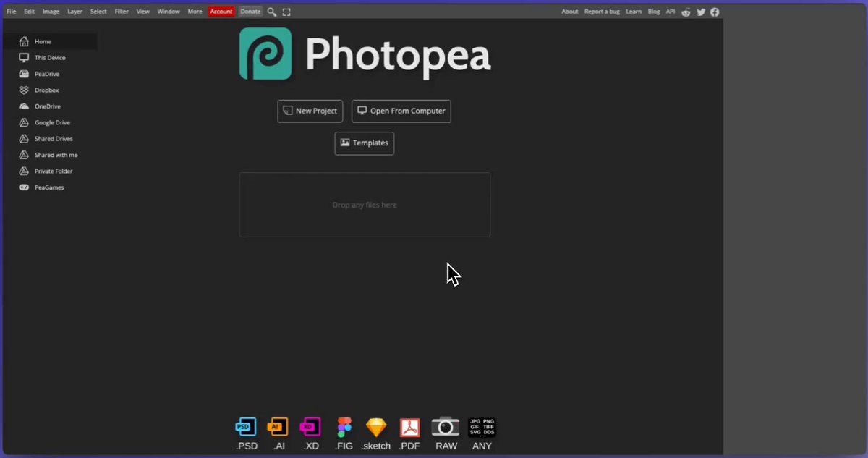Click the Templates button

click(x=365, y=143)
